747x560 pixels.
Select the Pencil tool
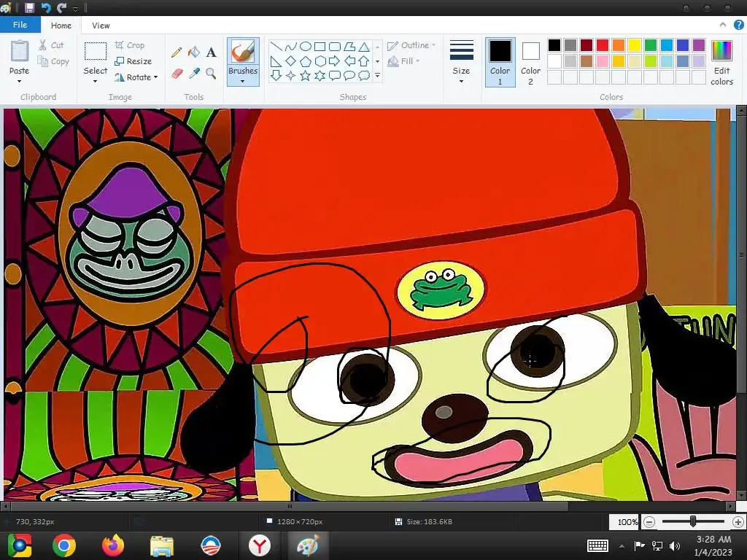pyautogui.click(x=177, y=52)
